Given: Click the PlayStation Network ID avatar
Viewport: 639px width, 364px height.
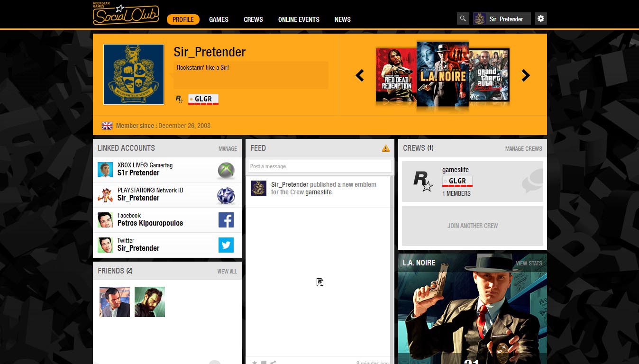Looking at the screenshot, I should 105,195.
